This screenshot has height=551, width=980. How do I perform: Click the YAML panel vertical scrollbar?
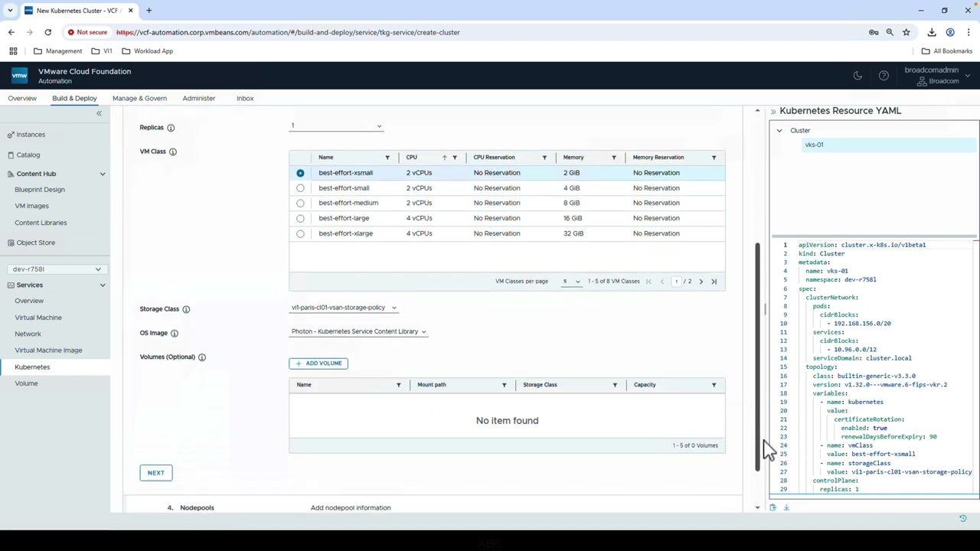coord(758,352)
